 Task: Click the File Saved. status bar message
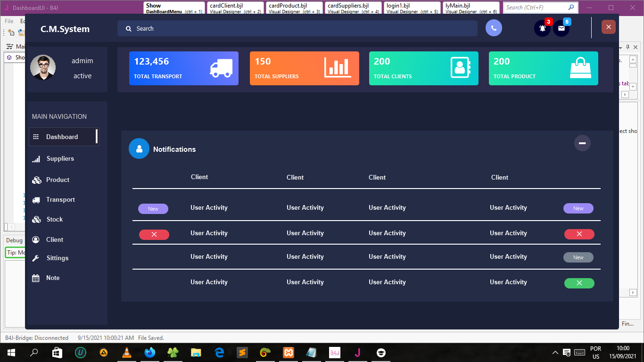[151, 338]
